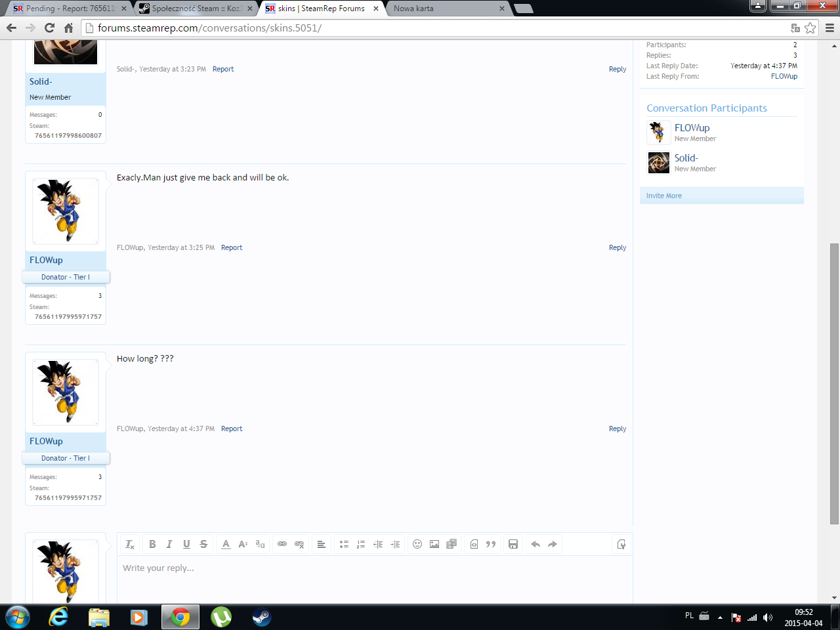Switch to the Nowa karta tab
Screen dimensions: 840x630
[446, 9]
